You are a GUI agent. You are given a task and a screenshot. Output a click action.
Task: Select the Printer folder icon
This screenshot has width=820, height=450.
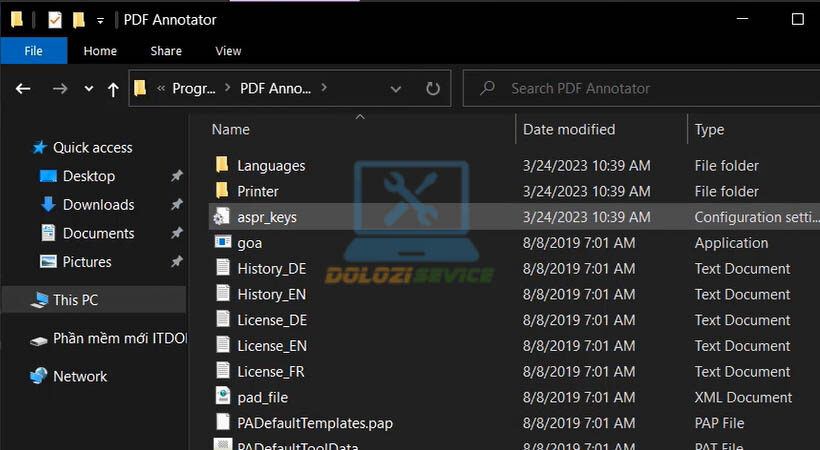(222, 190)
